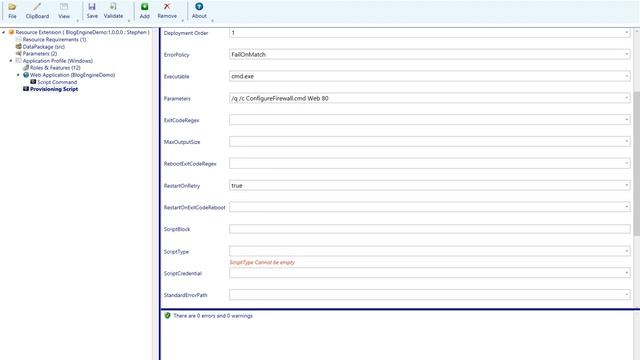Viewport: 640px width, 360px height.
Task: Click the Script Command node icon
Action: tap(33, 82)
